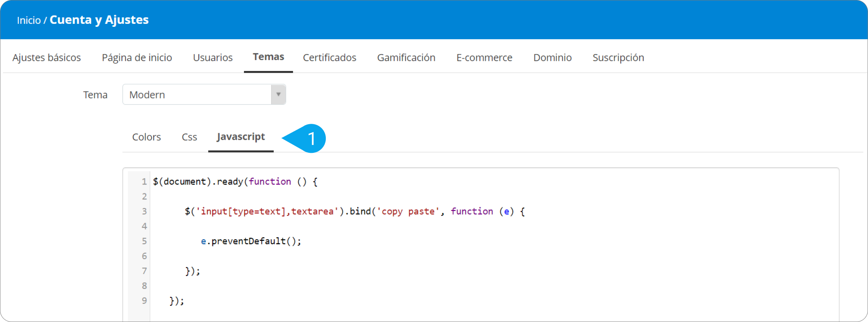Switch to Css sub-tab
The image size is (868, 322).
189,137
